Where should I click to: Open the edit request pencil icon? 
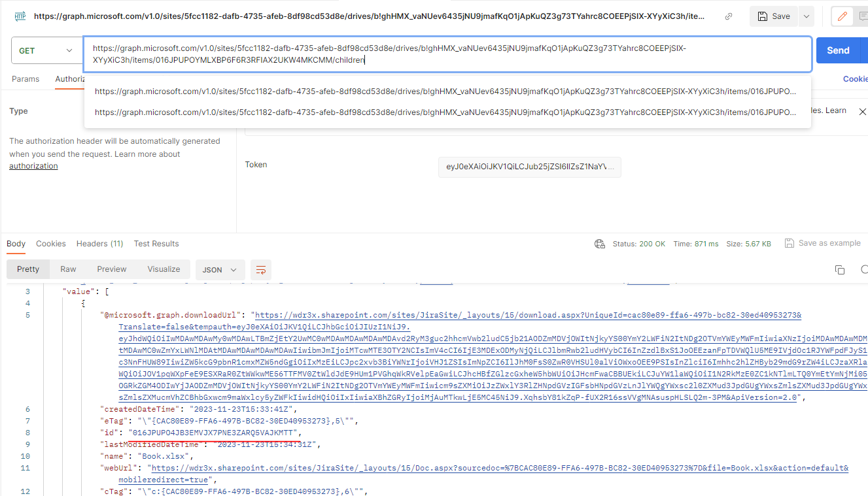point(841,15)
